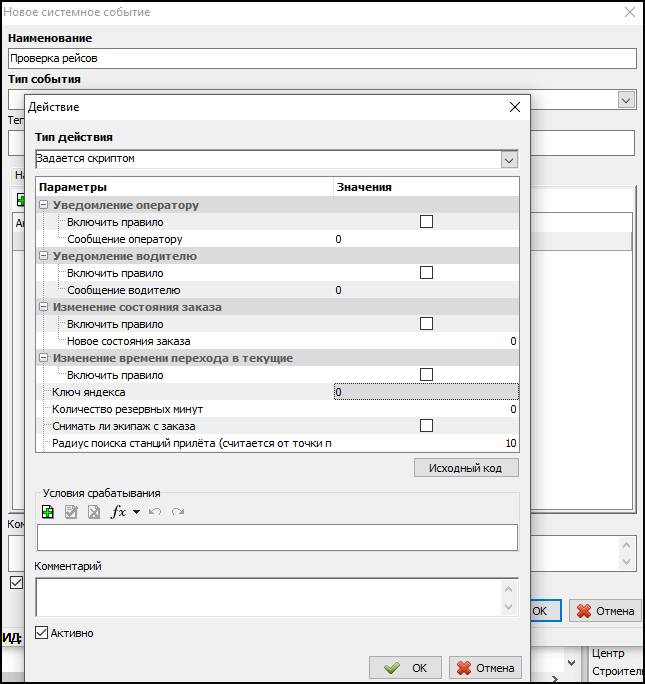Screen dimensions: 645x684
Task: Confirm the Действие dialog with OK
Action: 405,668
